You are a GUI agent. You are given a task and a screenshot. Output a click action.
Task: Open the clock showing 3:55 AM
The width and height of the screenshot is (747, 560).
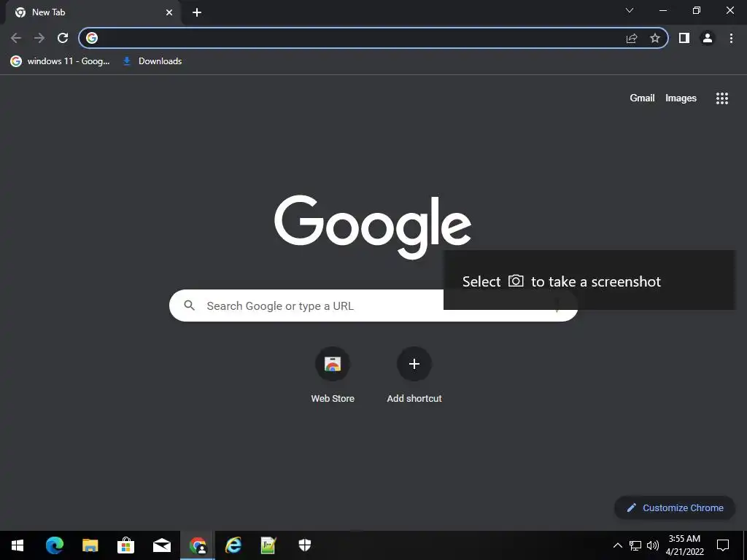coord(684,545)
